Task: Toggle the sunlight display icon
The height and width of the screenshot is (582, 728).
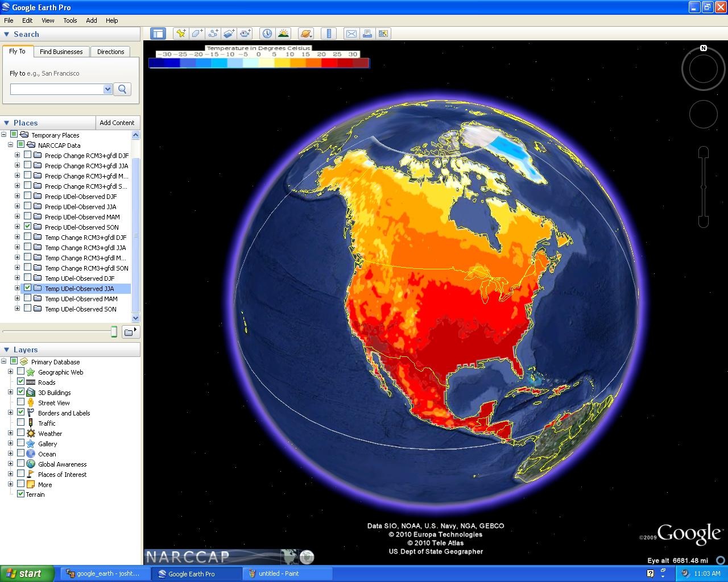Action: (283, 34)
